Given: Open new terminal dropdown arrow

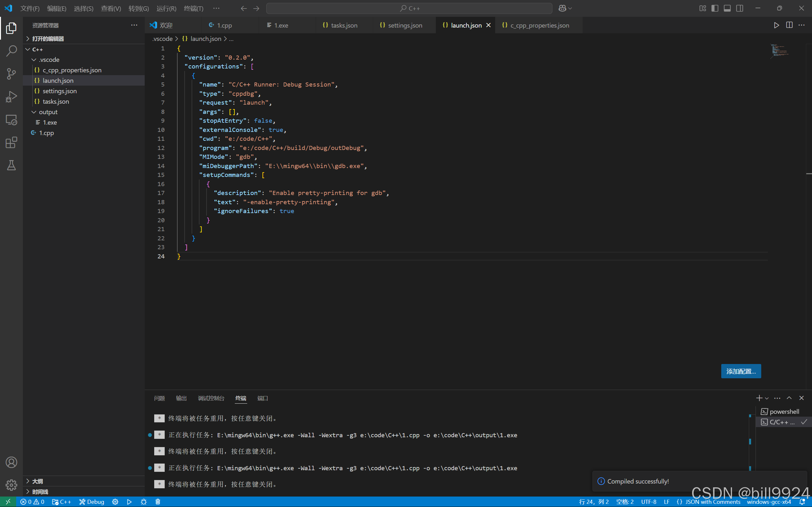Looking at the screenshot, I should [767, 398].
